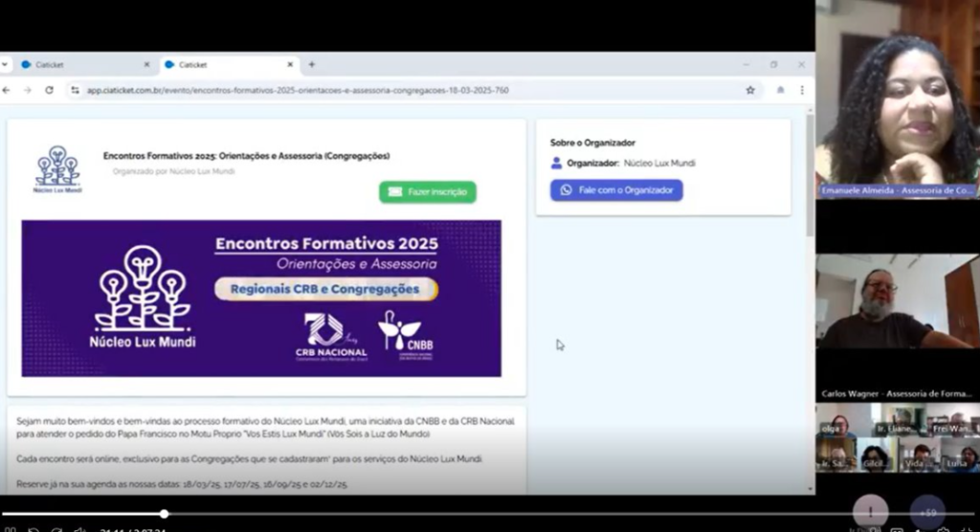Click the forward navigation arrow
This screenshot has width=980, height=532.
click(x=28, y=90)
